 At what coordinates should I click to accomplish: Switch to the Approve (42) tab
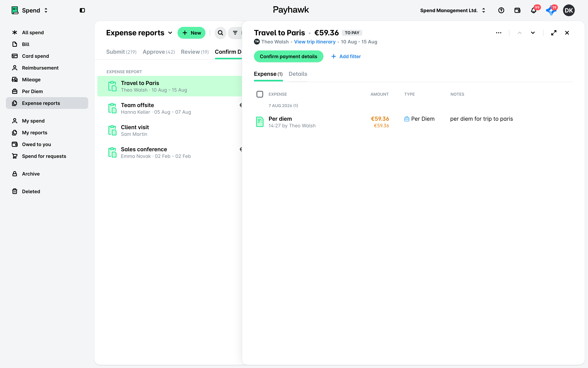pyautogui.click(x=159, y=52)
